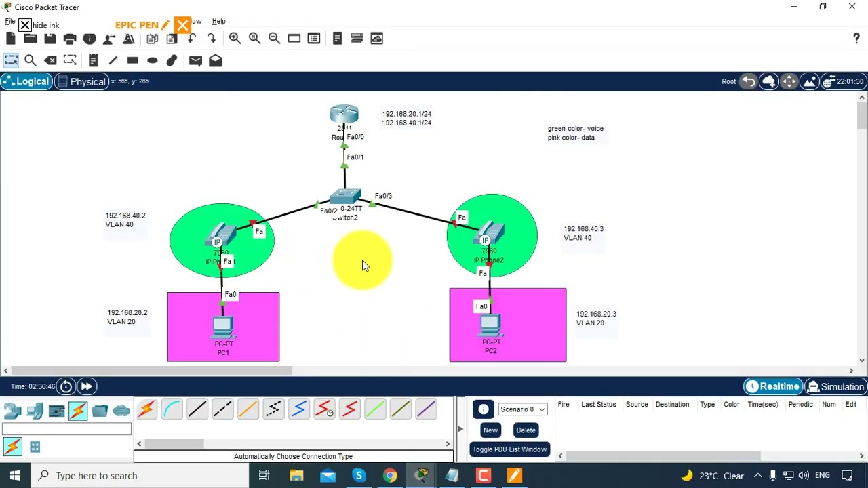Click Toggle PDU List Window button

509,449
